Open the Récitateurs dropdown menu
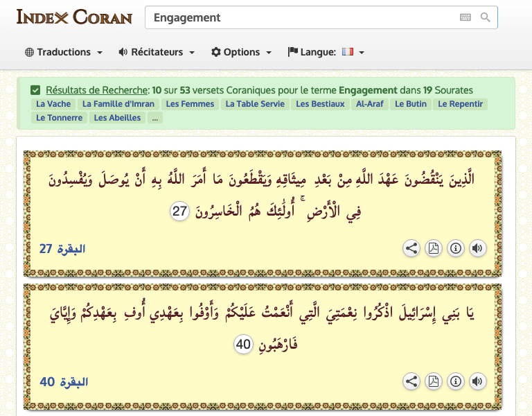Screen dimensions: 532x416 (157, 52)
